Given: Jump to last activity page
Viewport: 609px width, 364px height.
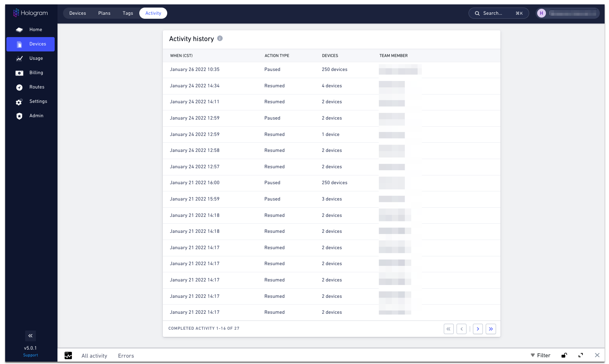Looking at the screenshot, I should pyautogui.click(x=491, y=329).
